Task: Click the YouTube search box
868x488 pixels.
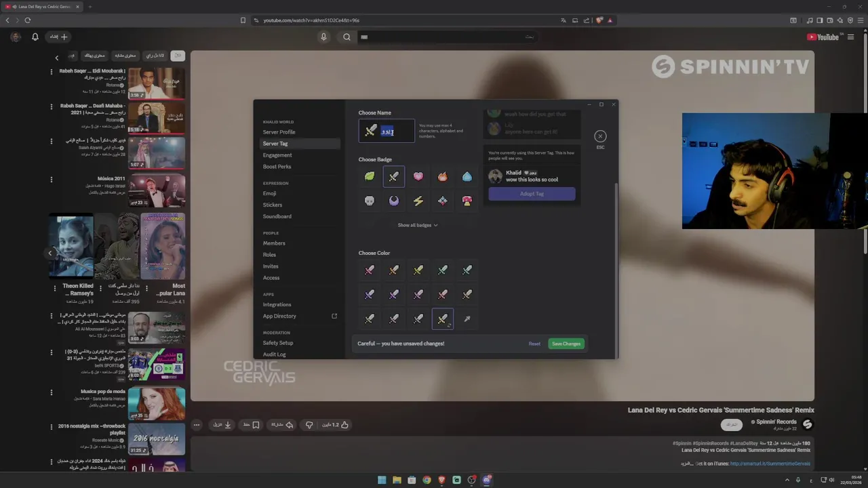Action: (448, 37)
